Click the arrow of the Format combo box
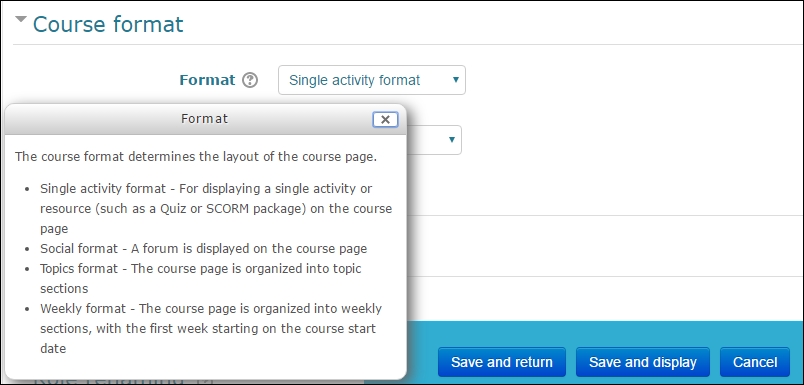 coord(455,79)
